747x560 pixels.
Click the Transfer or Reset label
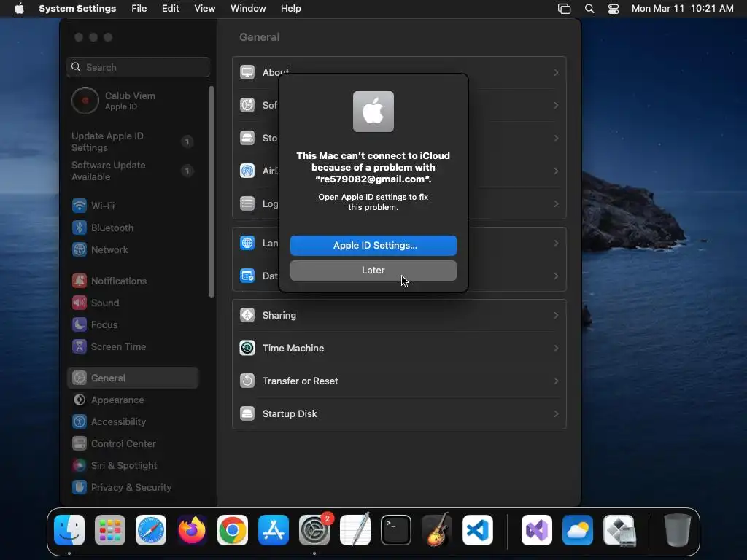300,381
